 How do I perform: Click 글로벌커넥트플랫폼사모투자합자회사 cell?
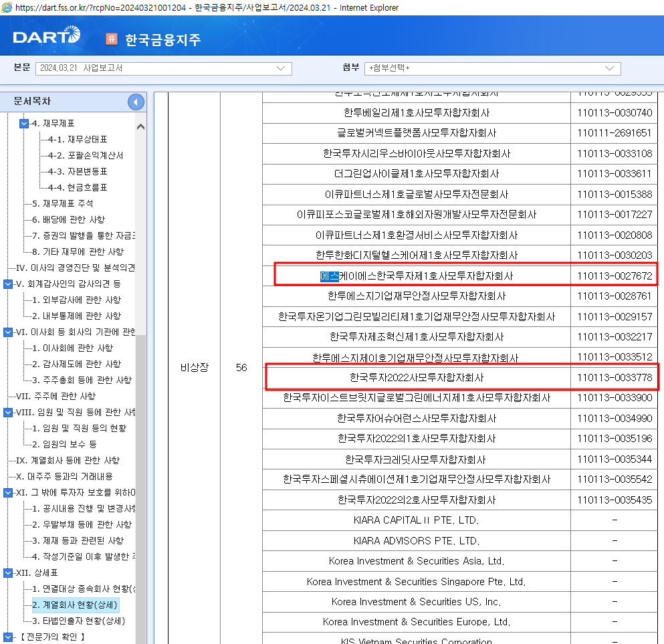pyautogui.click(x=417, y=133)
